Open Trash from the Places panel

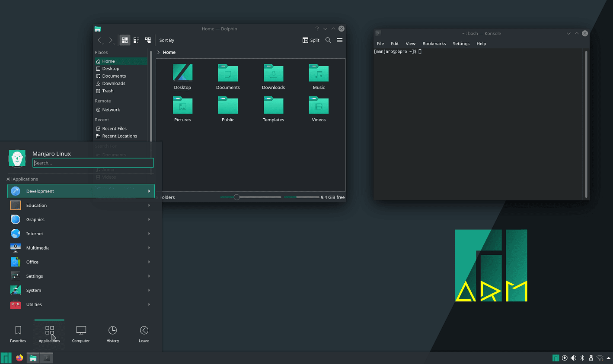tap(121, 91)
